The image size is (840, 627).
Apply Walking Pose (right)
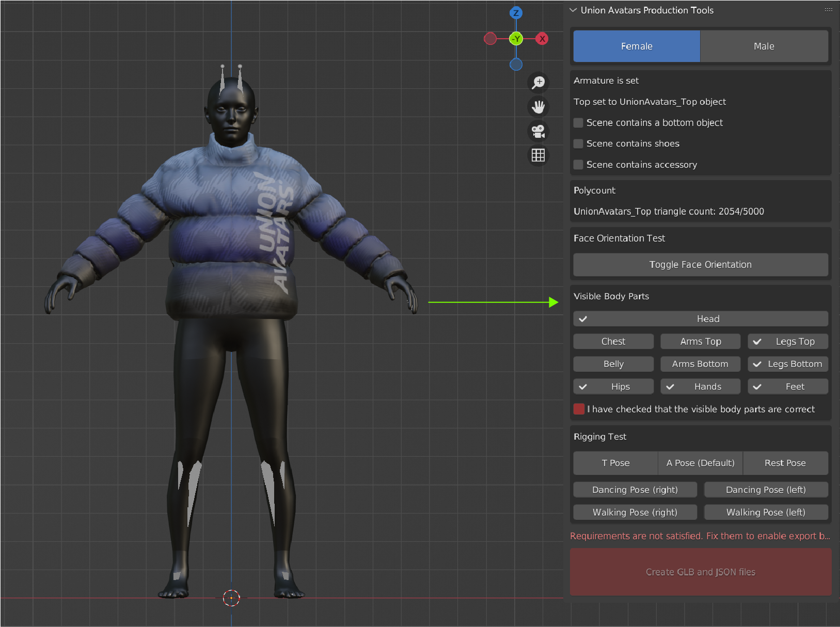[635, 512]
